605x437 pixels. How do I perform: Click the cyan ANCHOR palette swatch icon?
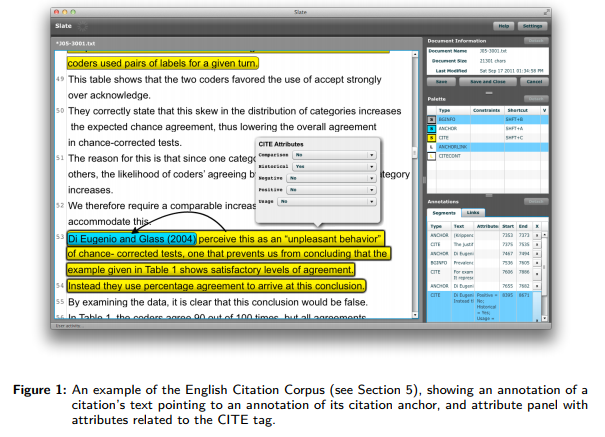[432, 129]
